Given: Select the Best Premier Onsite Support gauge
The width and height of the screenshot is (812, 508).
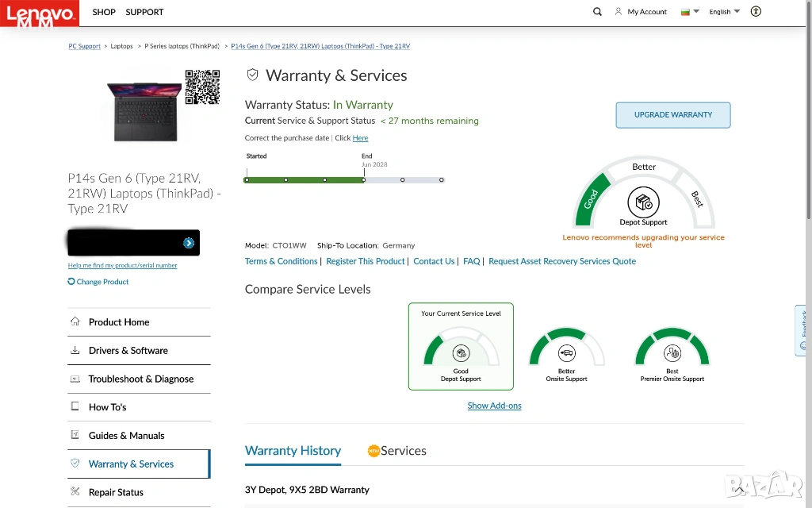Looking at the screenshot, I should (x=672, y=355).
